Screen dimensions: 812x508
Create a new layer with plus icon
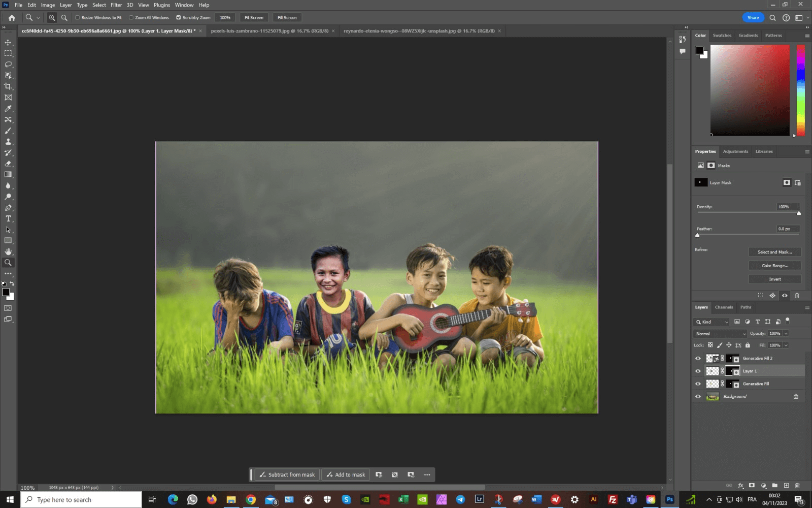click(x=786, y=486)
